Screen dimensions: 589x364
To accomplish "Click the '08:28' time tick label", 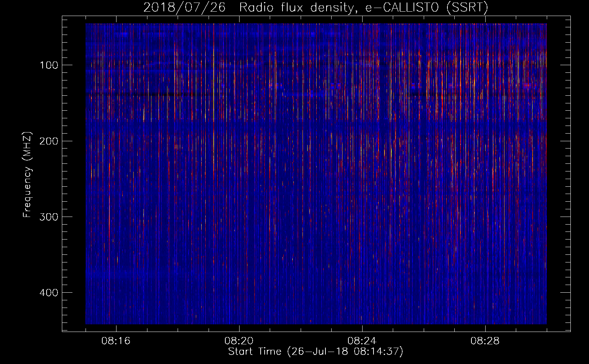I will (x=485, y=341).
